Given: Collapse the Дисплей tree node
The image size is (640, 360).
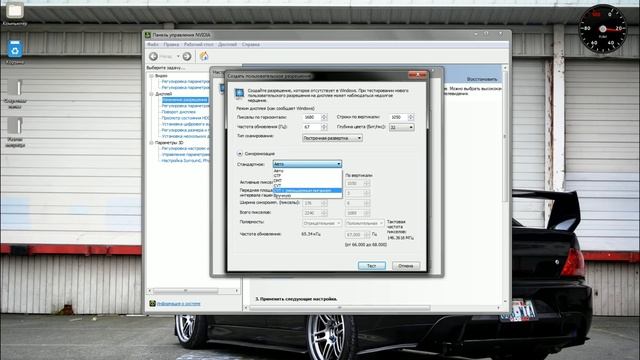Looking at the screenshot, I should click(151, 94).
